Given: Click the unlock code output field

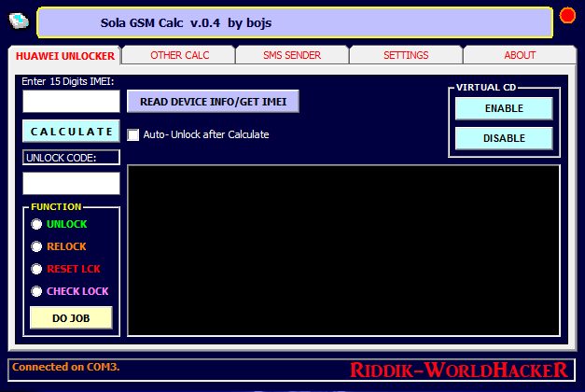Looking at the screenshot, I should (71, 183).
